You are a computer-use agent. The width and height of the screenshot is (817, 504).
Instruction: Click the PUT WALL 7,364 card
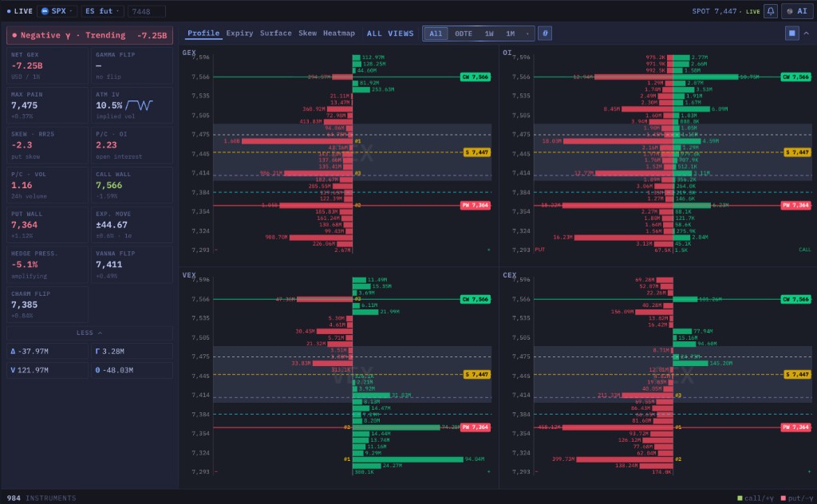[47, 224]
